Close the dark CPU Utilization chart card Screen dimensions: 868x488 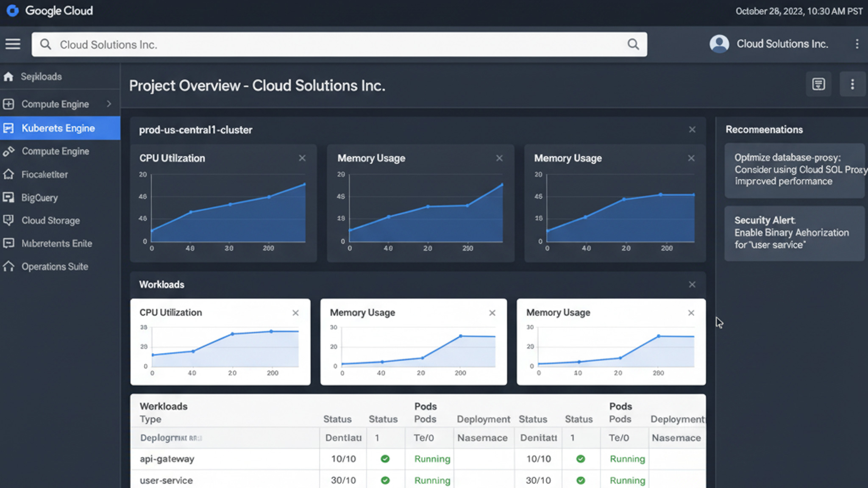click(x=302, y=158)
